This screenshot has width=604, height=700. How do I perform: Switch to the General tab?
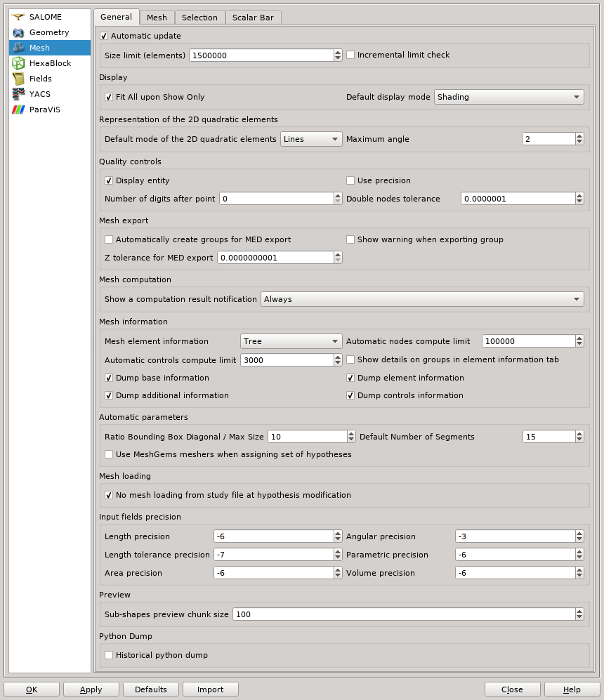click(117, 17)
